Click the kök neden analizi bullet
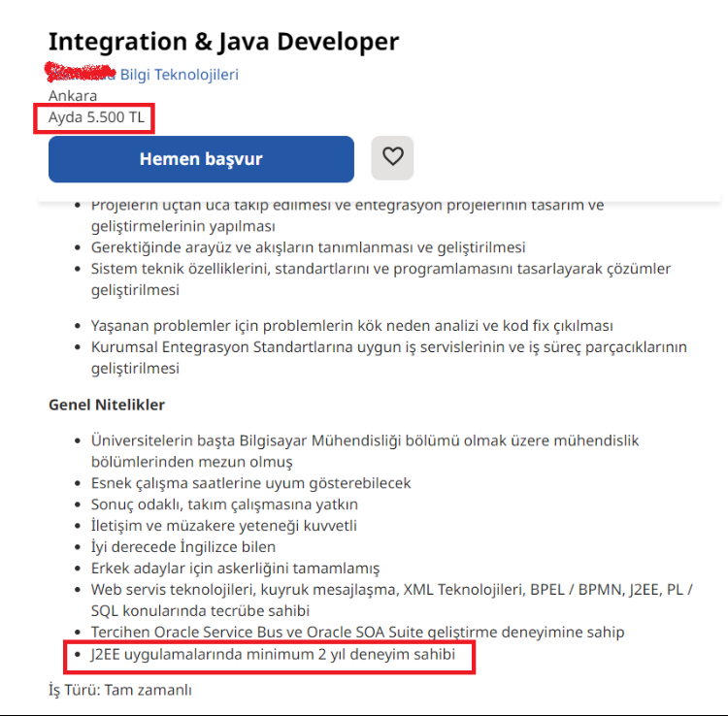The image size is (728, 716). (x=352, y=326)
